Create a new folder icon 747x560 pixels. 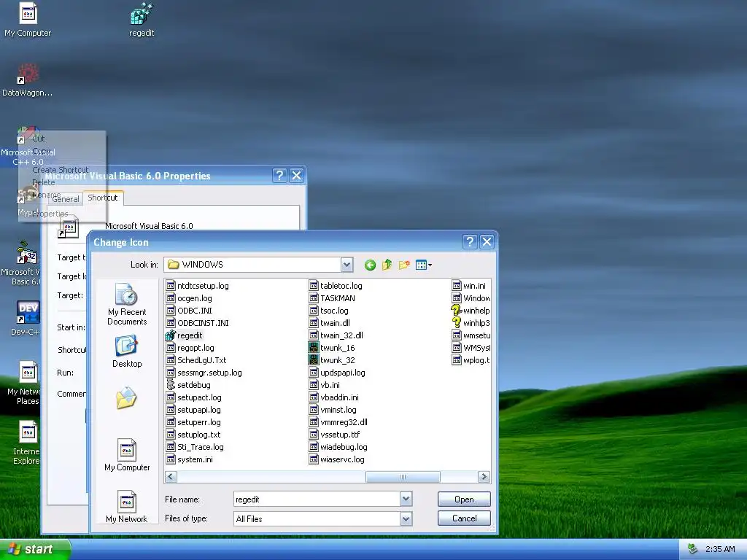click(404, 265)
